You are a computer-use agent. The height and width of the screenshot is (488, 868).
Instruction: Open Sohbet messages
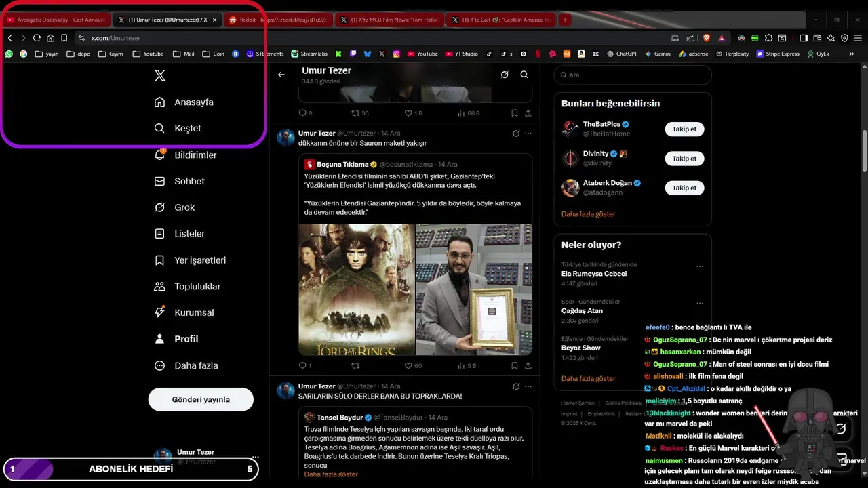(x=180, y=181)
